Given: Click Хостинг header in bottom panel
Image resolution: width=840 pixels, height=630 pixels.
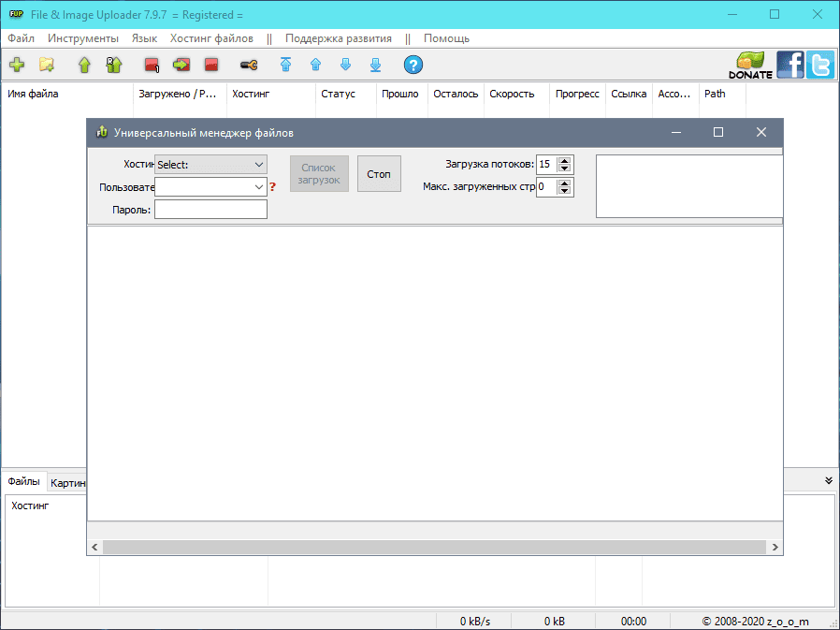Looking at the screenshot, I should click(x=30, y=505).
